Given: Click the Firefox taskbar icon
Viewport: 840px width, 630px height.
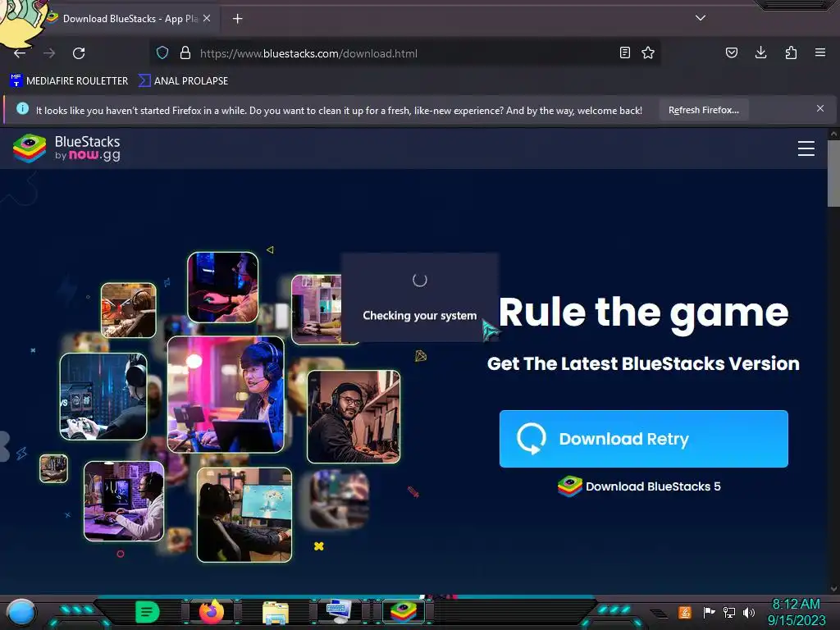Looking at the screenshot, I should 212,611.
